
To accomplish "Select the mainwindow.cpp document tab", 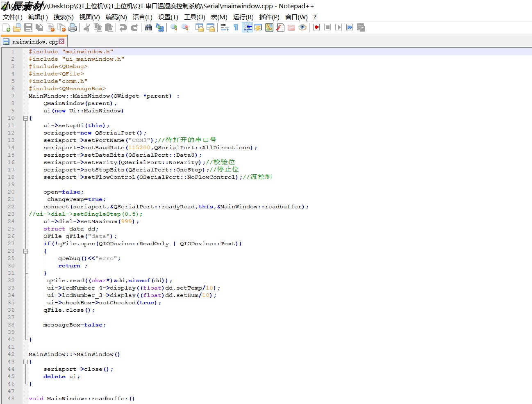I will pyautogui.click(x=34, y=42).
